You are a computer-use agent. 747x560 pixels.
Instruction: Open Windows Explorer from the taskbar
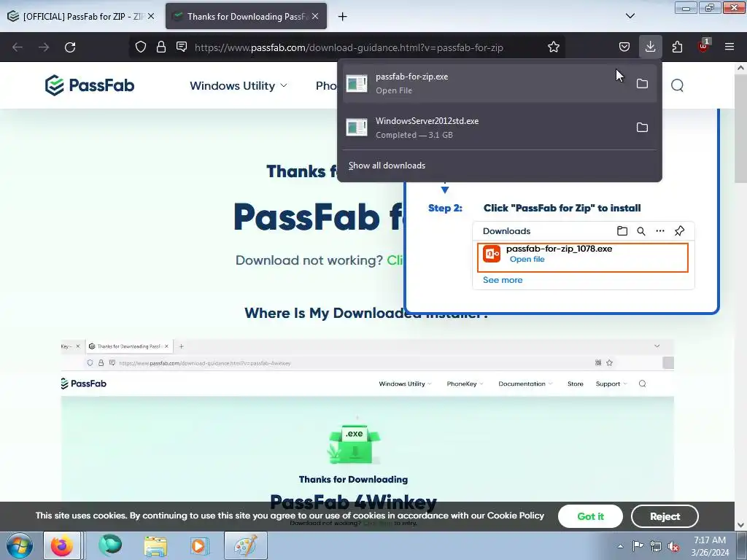click(155, 545)
